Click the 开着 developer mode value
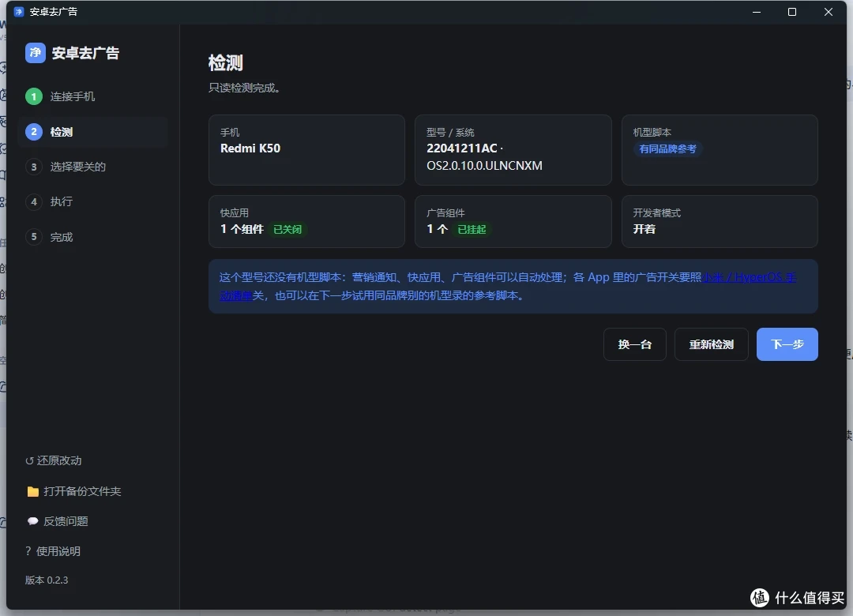Image resolution: width=853 pixels, height=616 pixels. pos(644,229)
